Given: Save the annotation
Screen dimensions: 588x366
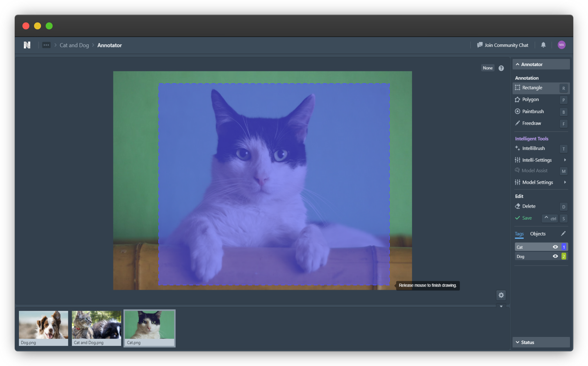Looking at the screenshot, I should point(527,218).
